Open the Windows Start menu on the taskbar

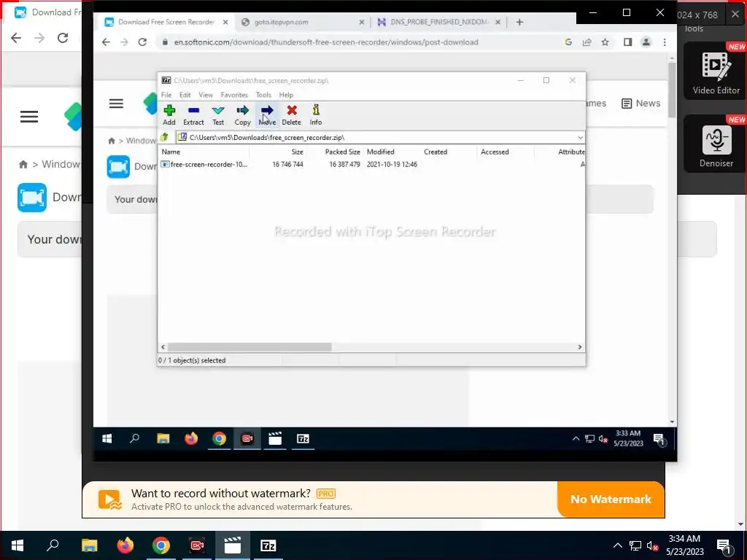(x=18, y=545)
